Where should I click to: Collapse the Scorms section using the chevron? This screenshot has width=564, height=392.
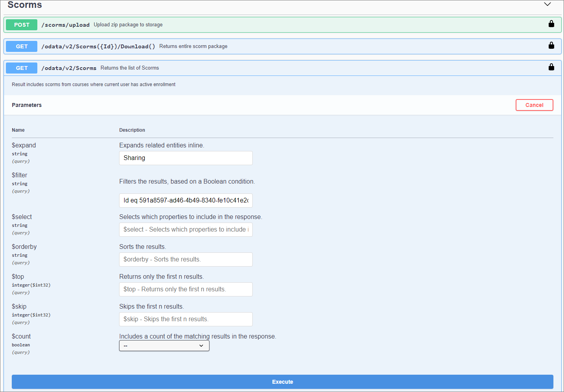coord(547,4)
